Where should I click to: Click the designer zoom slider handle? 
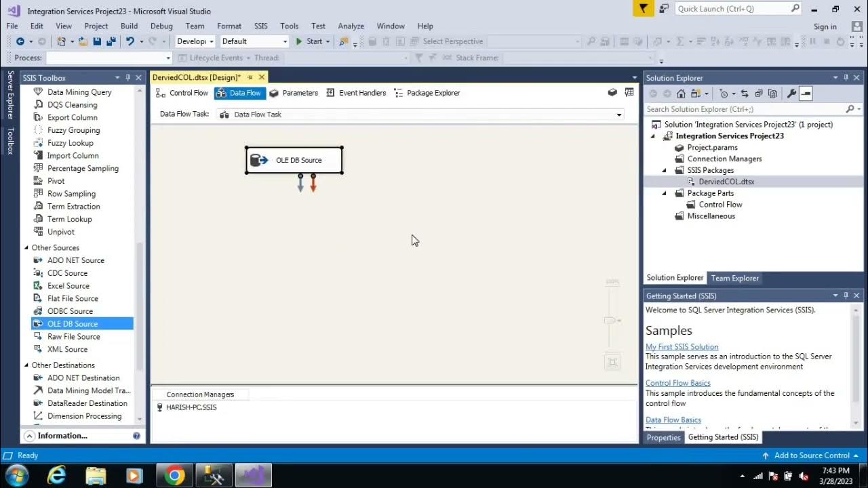click(x=610, y=320)
